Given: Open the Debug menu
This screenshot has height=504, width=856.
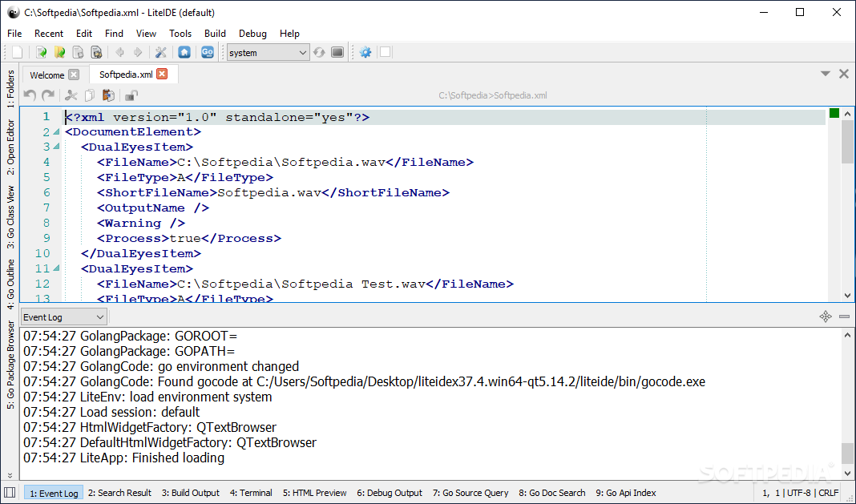Looking at the screenshot, I should pyautogui.click(x=252, y=34).
